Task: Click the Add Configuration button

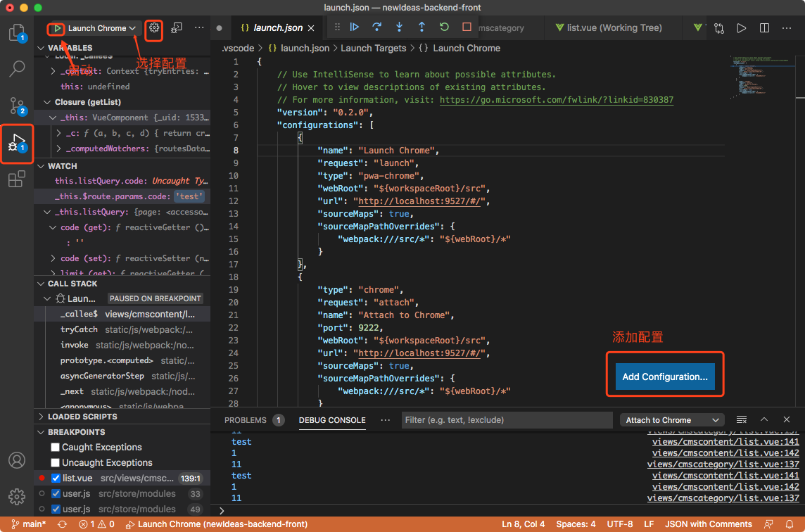Action: point(664,376)
